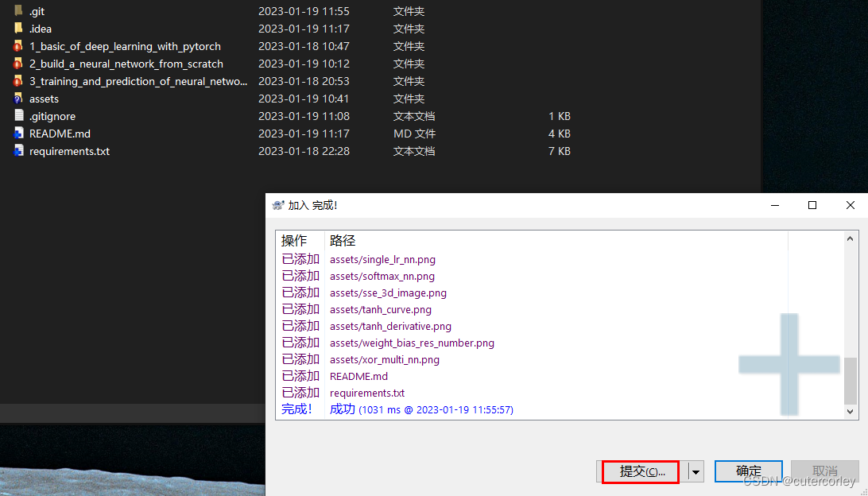Select the .gitignore file name

(x=52, y=116)
